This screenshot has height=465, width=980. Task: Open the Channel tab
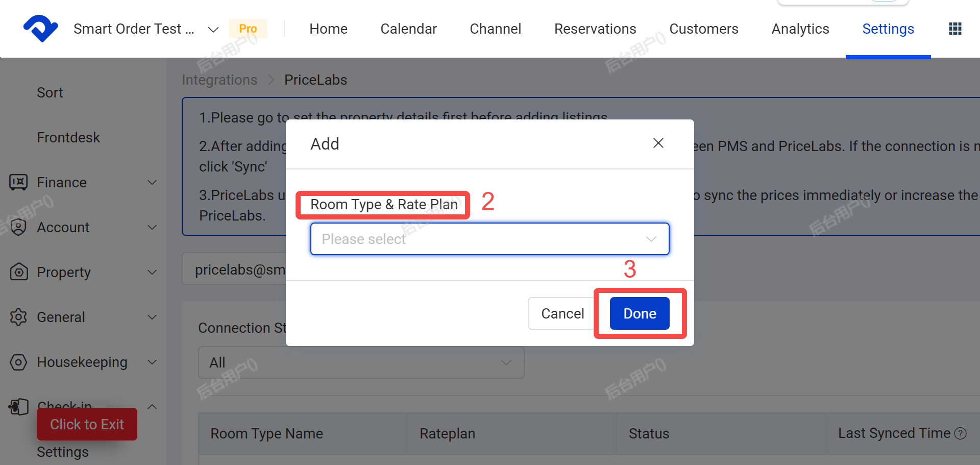pos(495,29)
